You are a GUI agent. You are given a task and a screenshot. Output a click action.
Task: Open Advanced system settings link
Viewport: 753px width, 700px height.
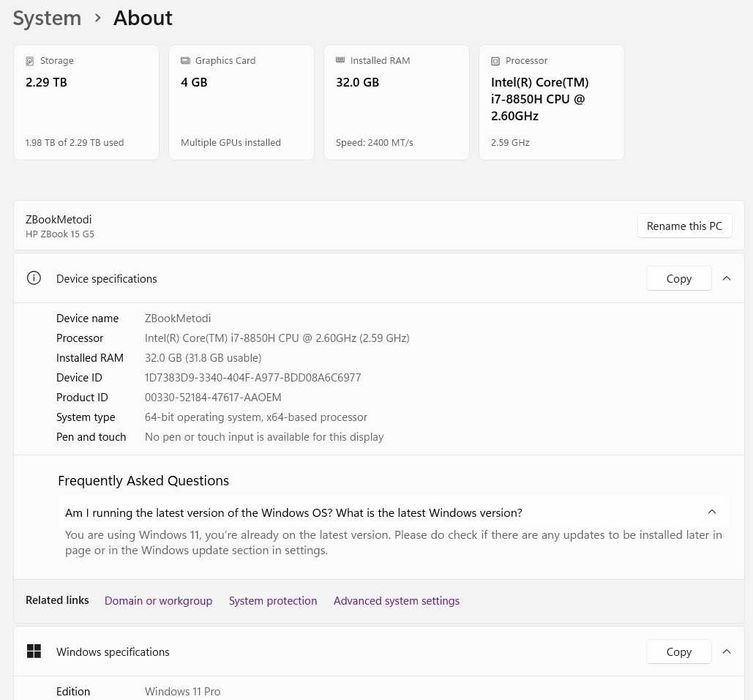[397, 601]
